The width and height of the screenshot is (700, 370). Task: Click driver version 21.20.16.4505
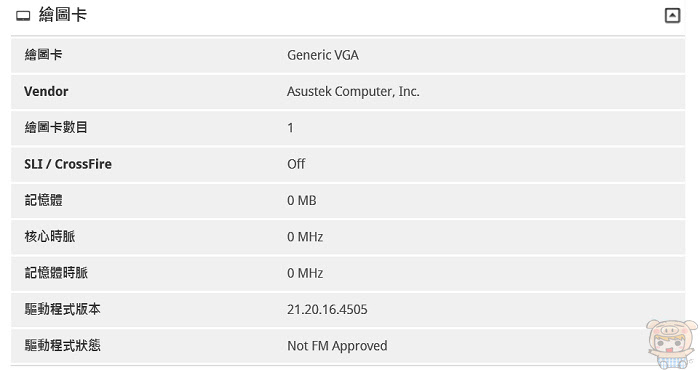(x=327, y=309)
